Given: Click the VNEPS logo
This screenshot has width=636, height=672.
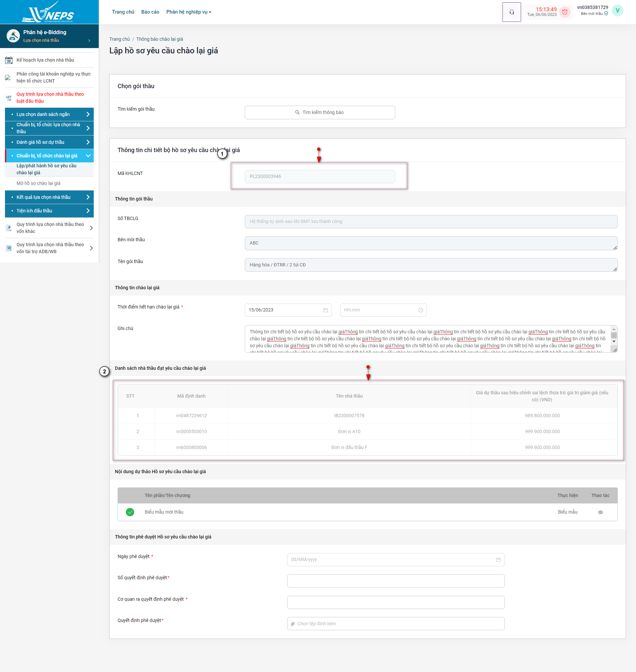Looking at the screenshot, I should [49, 13].
